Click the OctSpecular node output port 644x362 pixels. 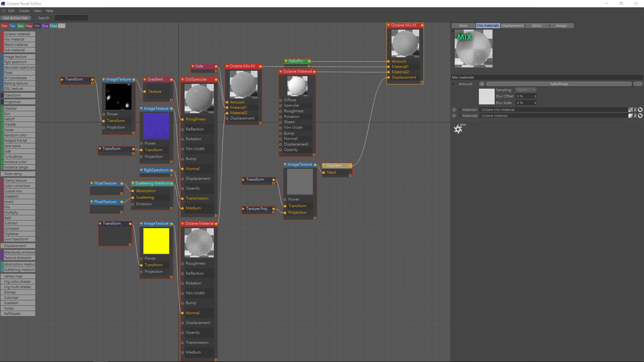click(x=216, y=79)
